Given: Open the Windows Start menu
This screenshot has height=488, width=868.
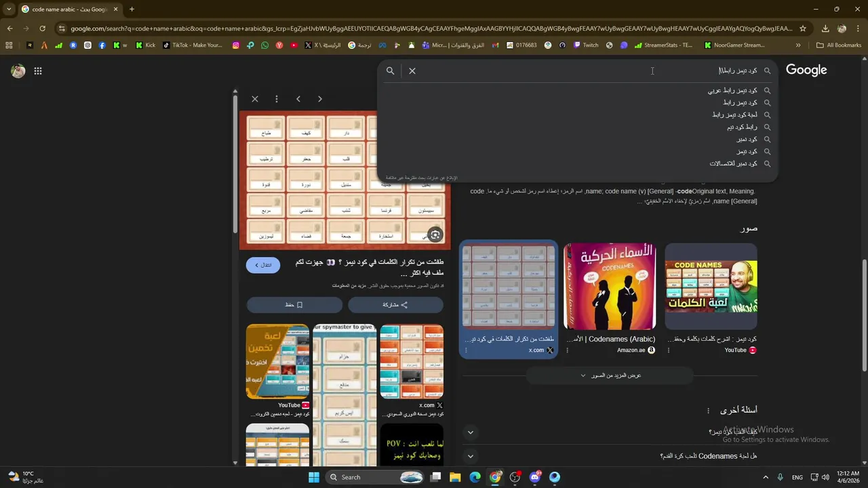Looking at the screenshot, I should [x=313, y=477].
